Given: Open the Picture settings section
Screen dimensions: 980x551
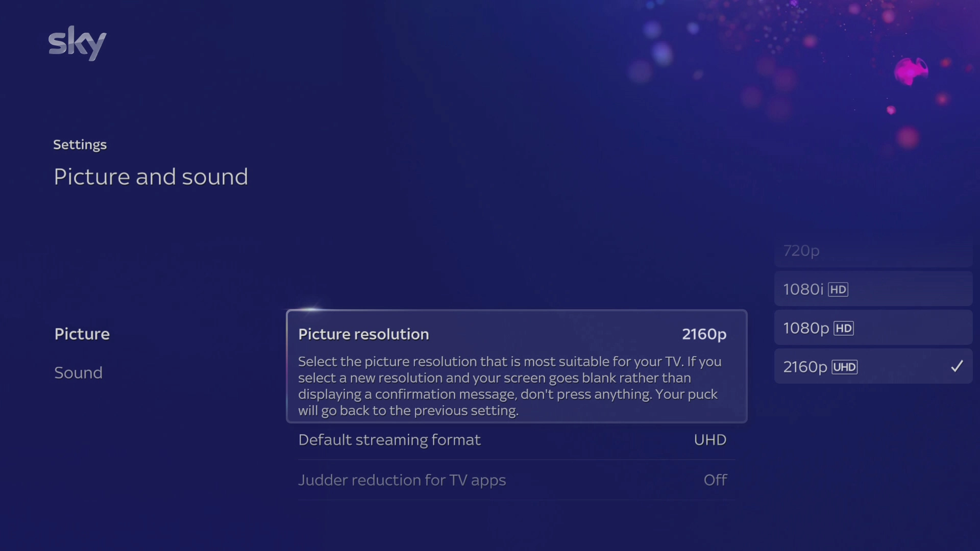Looking at the screenshot, I should (x=82, y=334).
